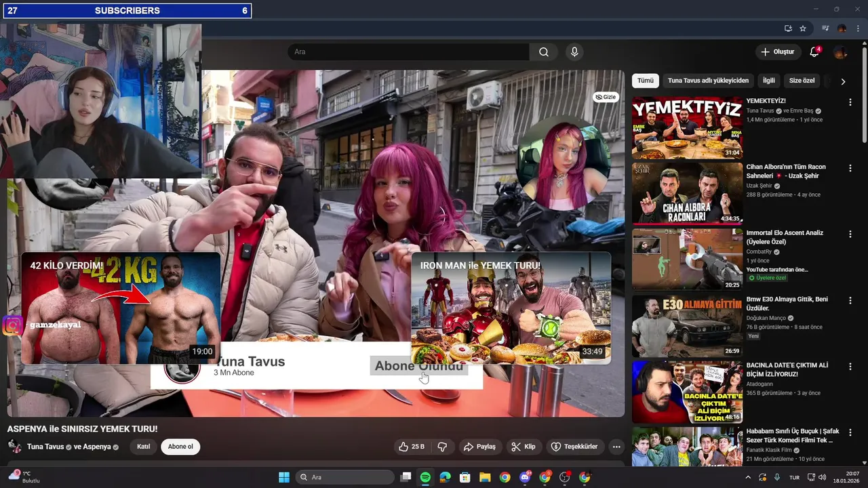Show more filter chips with right arrow
Viewport: 868px width, 488px height.
843,81
